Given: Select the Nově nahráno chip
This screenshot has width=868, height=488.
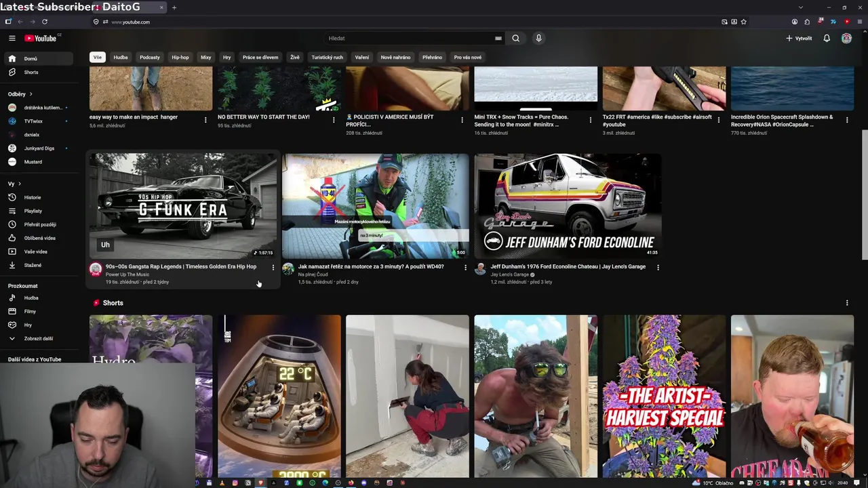Looking at the screenshot, I should point(395,58).
